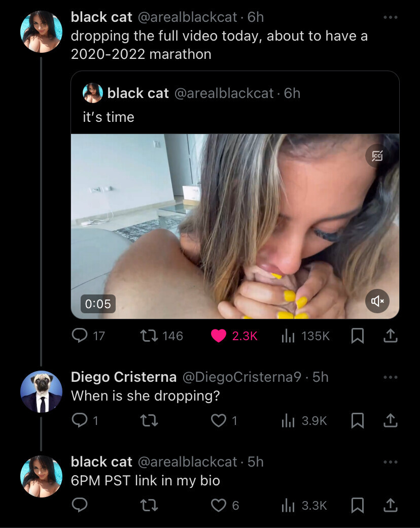
Task: Share the "6PM PST link in my bio" reply
Action: pos(390,505)
